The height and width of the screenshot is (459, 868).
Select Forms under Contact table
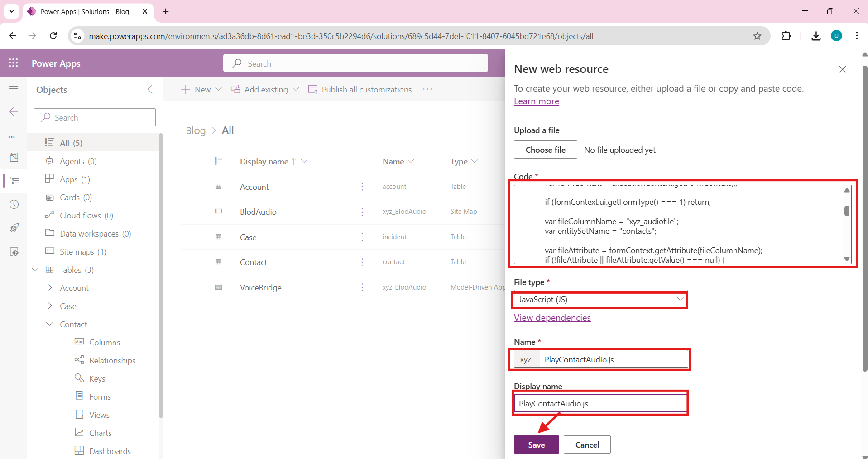click(100, 397)
